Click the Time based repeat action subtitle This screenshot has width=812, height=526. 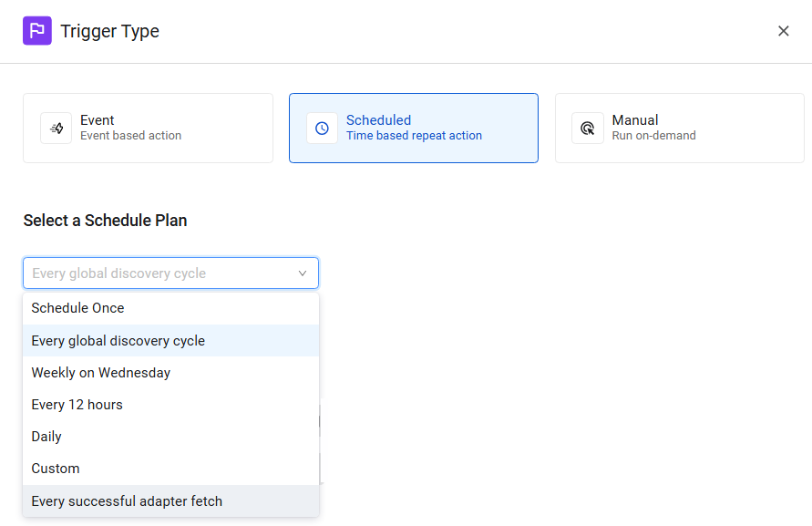click(x=414, y=136)
